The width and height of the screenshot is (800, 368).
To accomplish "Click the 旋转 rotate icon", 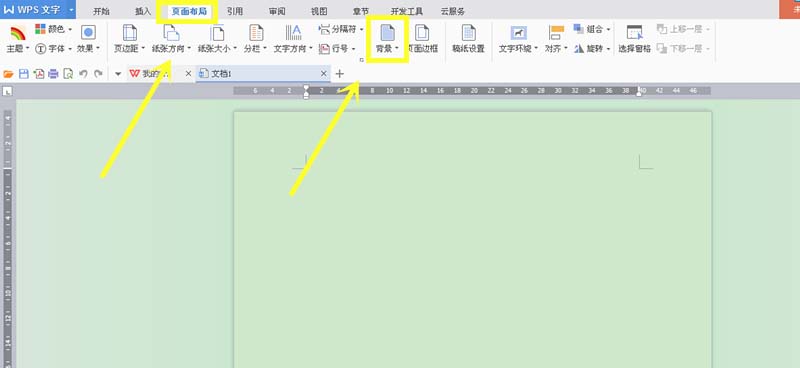I will click(x=579, y=48).
